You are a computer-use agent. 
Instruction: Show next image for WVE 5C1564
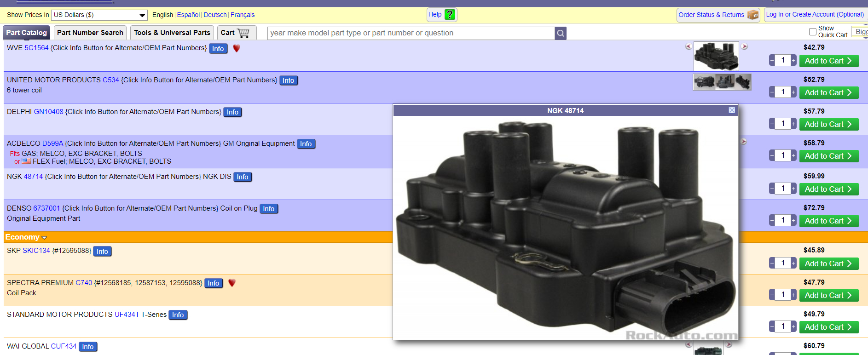(744, 46)
